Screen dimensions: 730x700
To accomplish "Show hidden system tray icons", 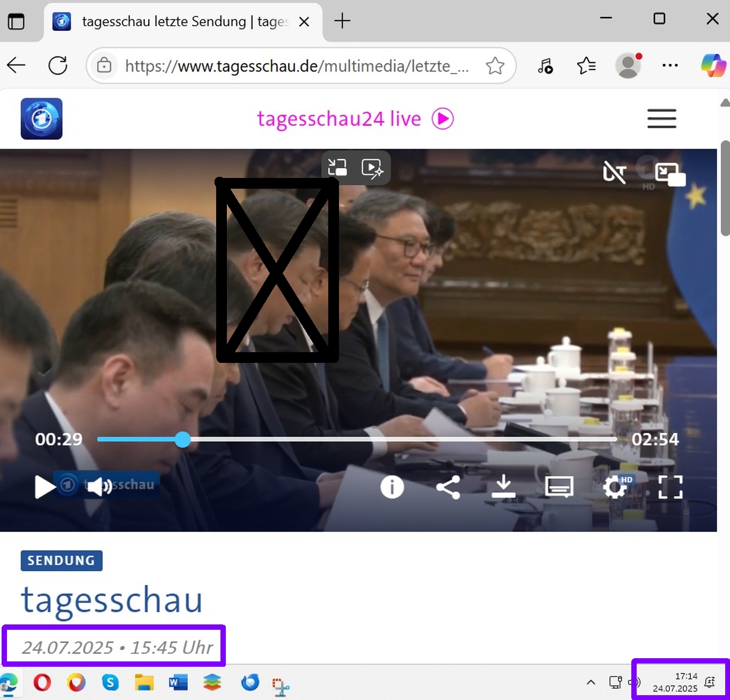I will (591, 682).
